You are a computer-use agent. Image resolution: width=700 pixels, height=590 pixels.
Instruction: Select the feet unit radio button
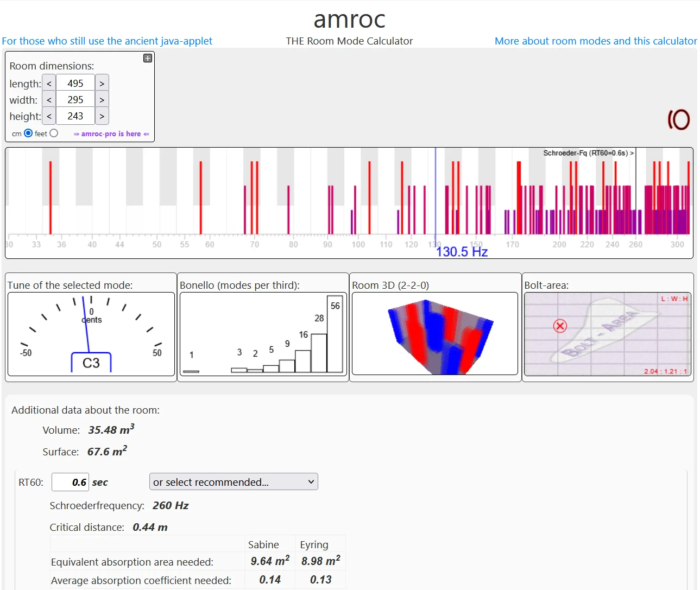click(54, 133)
